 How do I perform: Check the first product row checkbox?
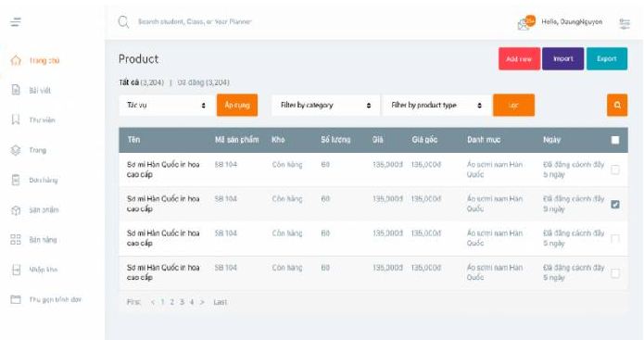tap(615, 170)
